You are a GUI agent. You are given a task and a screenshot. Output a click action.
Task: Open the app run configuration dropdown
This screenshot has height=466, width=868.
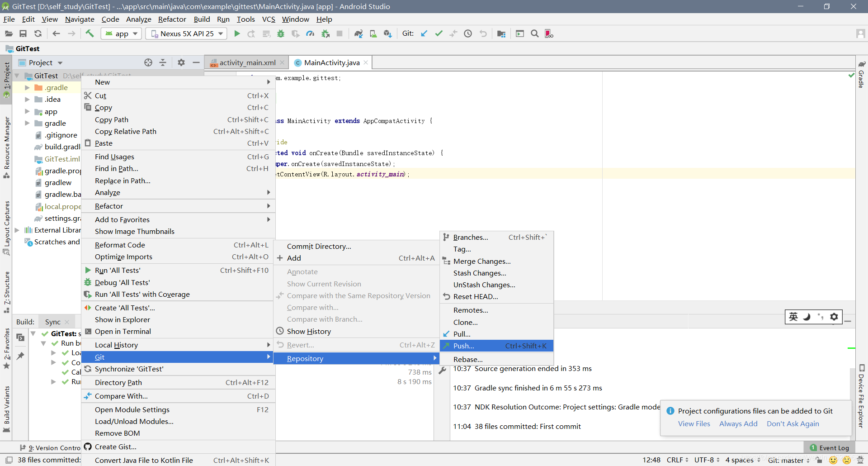[x=121, y=33]
